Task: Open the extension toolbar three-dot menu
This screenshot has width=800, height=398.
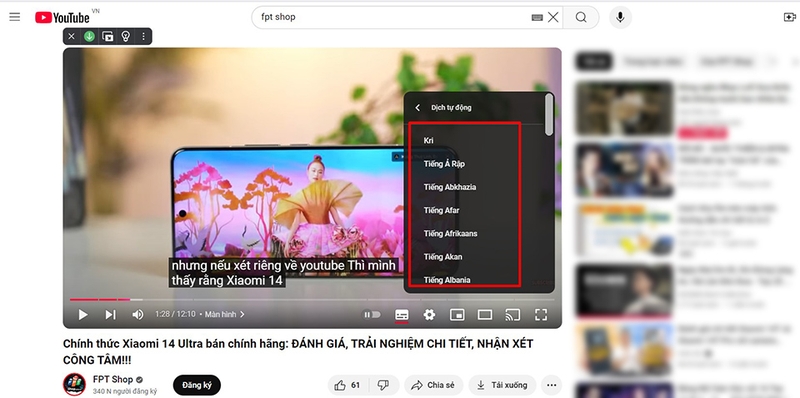Action: [x=143, y=36]
